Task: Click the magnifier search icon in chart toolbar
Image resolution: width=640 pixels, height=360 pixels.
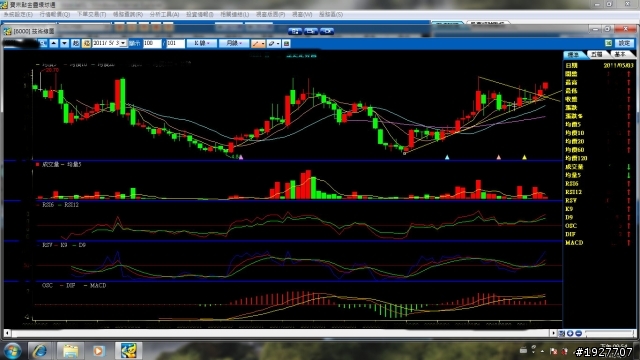Action: (x=42, y=43)
